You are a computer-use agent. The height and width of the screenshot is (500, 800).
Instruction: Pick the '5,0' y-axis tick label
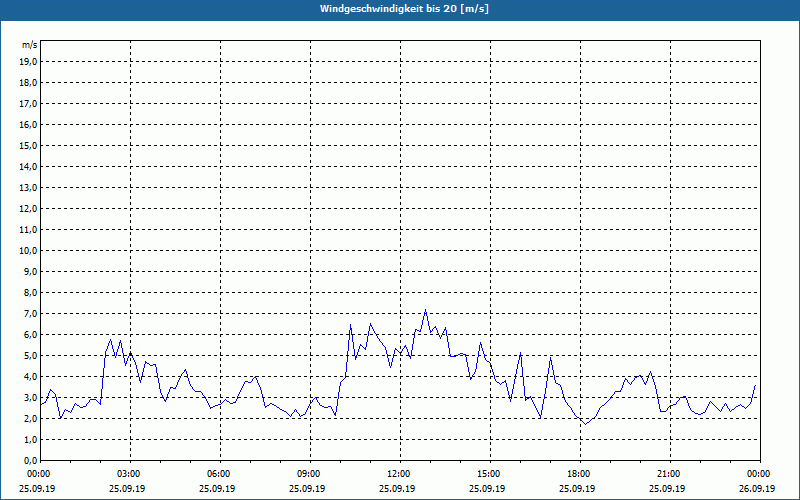(30, 356)
